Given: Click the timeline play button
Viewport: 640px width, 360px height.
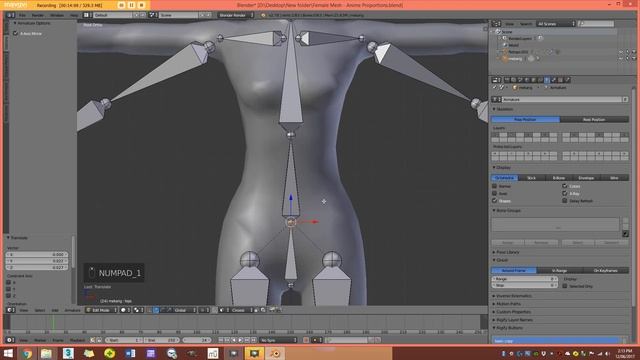Looking at the screenshot, I should tap(240, 340).
